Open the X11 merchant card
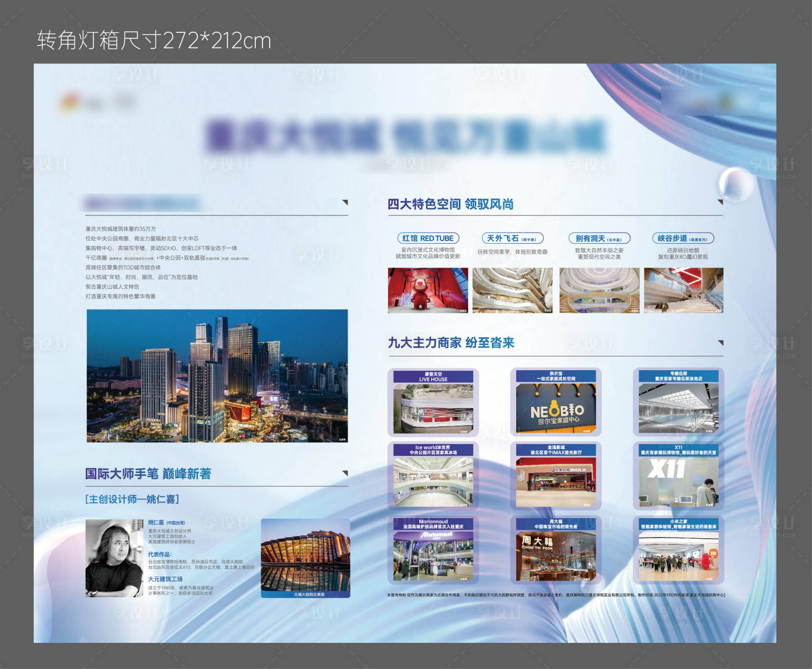The height and width of the screenshot is (669, 812). tap(679, 476)
